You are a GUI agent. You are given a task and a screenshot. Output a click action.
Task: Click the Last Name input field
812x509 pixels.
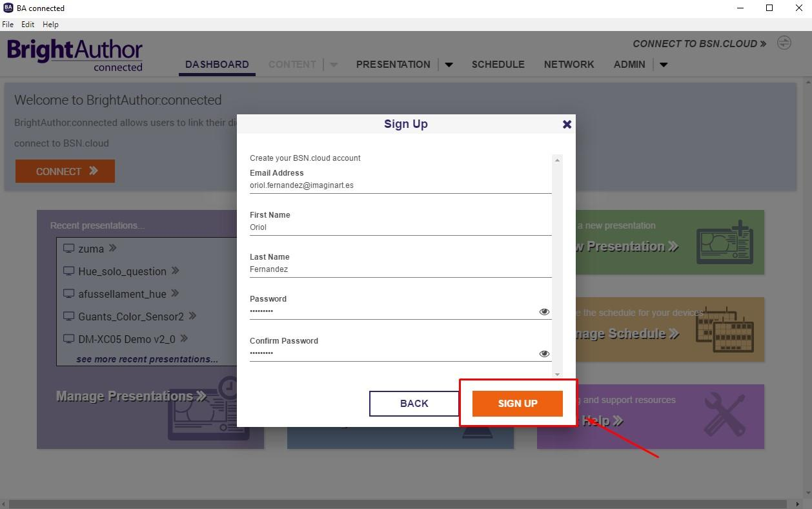click(x=400, y=269)
